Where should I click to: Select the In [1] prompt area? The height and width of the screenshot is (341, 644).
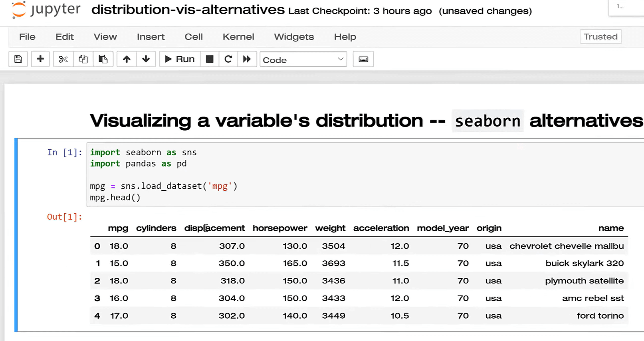point(65,153)
